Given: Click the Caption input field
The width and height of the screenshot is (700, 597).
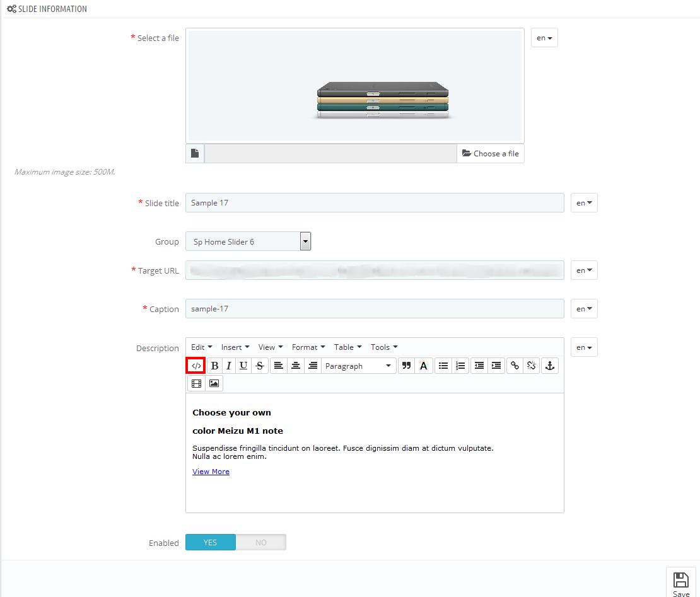Looking at the screenshot, I should click(375, 309).
